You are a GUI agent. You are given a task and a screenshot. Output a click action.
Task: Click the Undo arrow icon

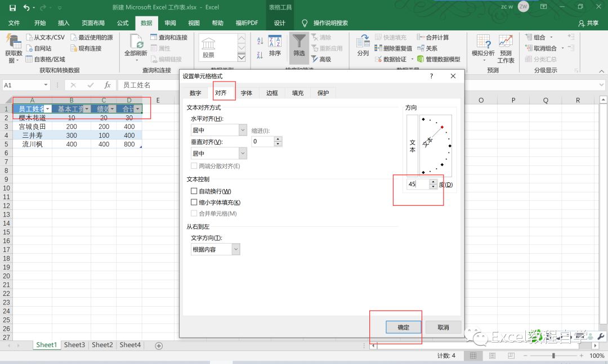coord(26,7)
